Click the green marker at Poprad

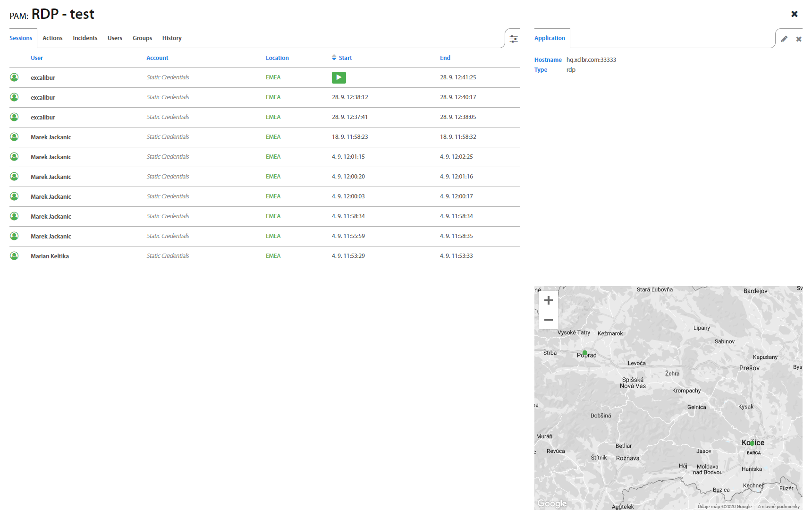[585, 353]
